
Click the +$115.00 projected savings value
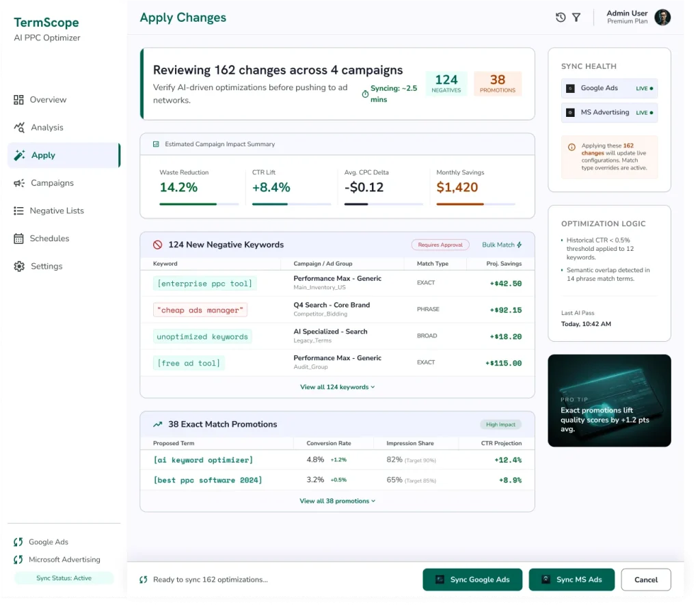[503, 363]
